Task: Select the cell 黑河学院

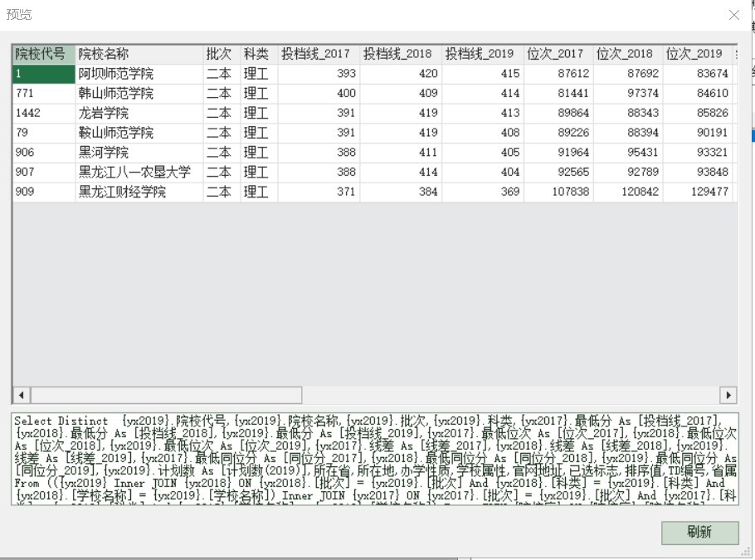Action: 139,153
